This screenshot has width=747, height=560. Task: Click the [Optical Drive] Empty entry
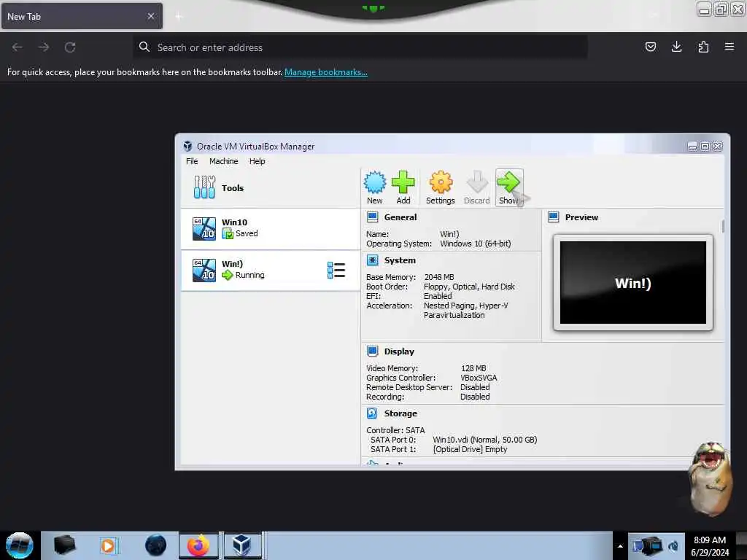[470, 449]
